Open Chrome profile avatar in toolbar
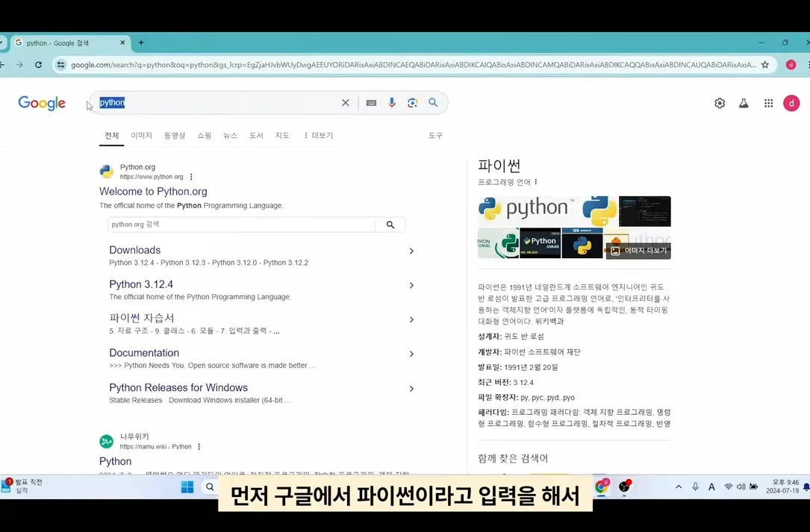Screen dimensions: 810x532 pos(791,65)
